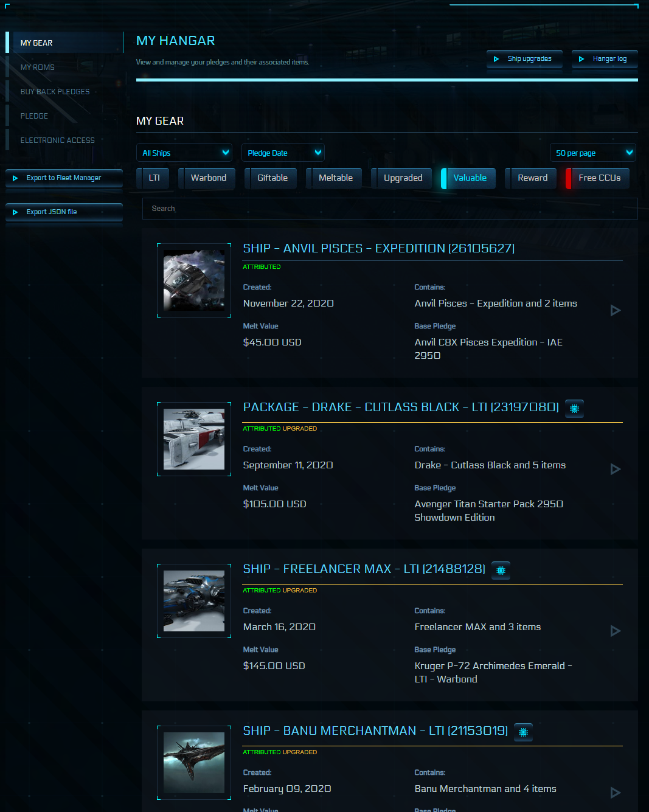Open the 50 per page dropdown
Viewport: 649px width, 812px height.
tap(592, 153)
